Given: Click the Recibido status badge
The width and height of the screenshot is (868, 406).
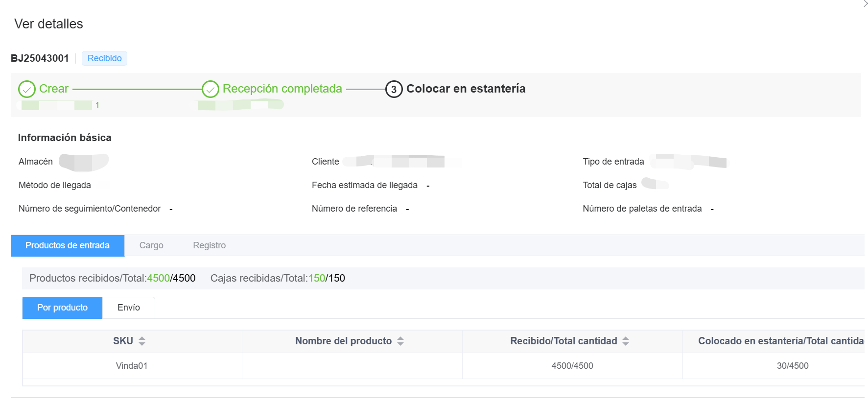Looking at the screenshot, I should click(x=104, y=58).
